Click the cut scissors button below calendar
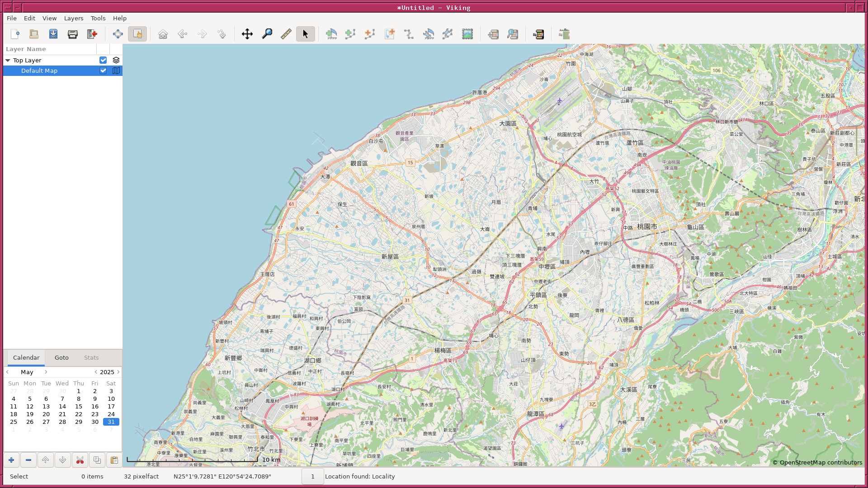This screenshot has width=868, height=488. [80, 460]
